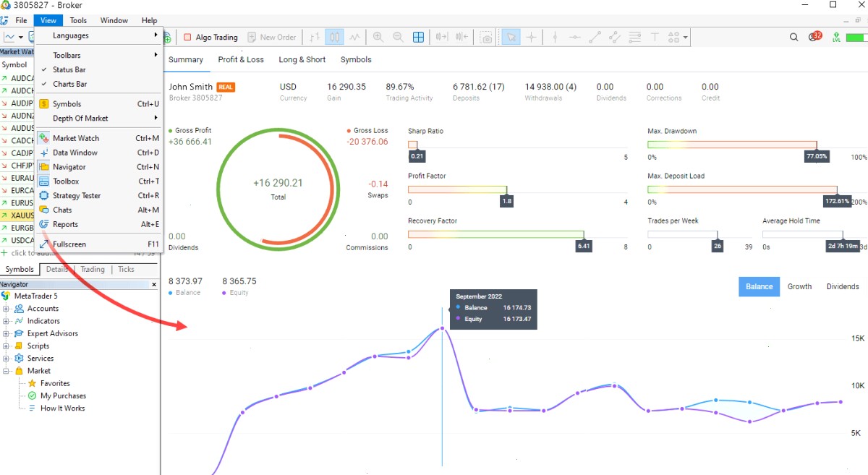
Task: Toggle the Algo Trading button
Action: 210,37
